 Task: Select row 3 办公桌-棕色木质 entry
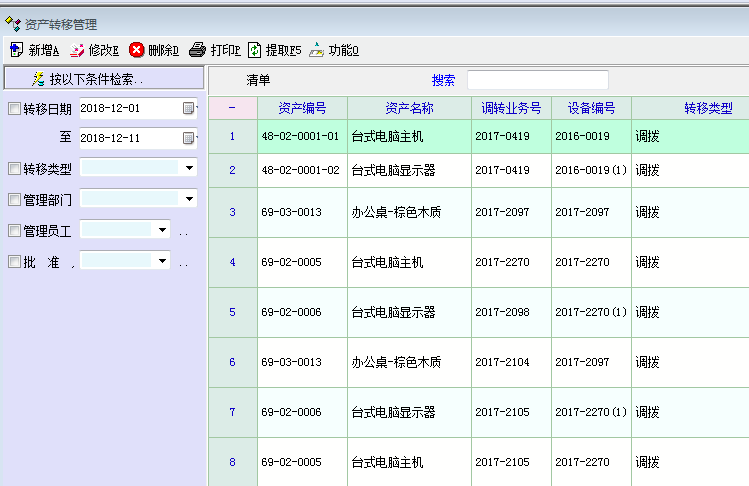(x=396, y=212)
